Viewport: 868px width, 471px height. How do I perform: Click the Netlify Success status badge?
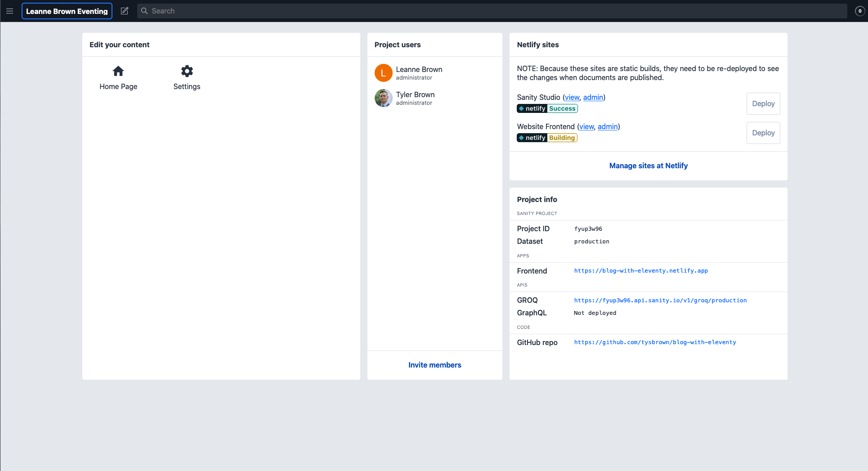(x=547, y=108)
